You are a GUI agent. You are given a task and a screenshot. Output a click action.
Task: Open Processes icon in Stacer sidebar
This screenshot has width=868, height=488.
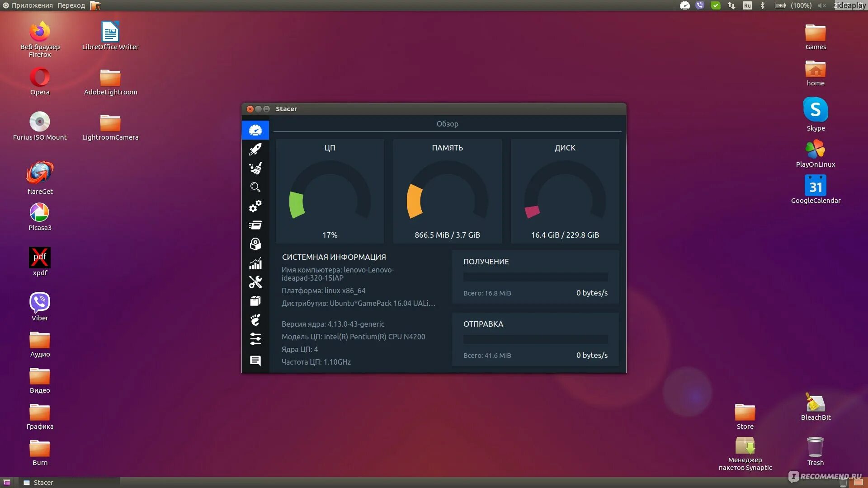255,225
